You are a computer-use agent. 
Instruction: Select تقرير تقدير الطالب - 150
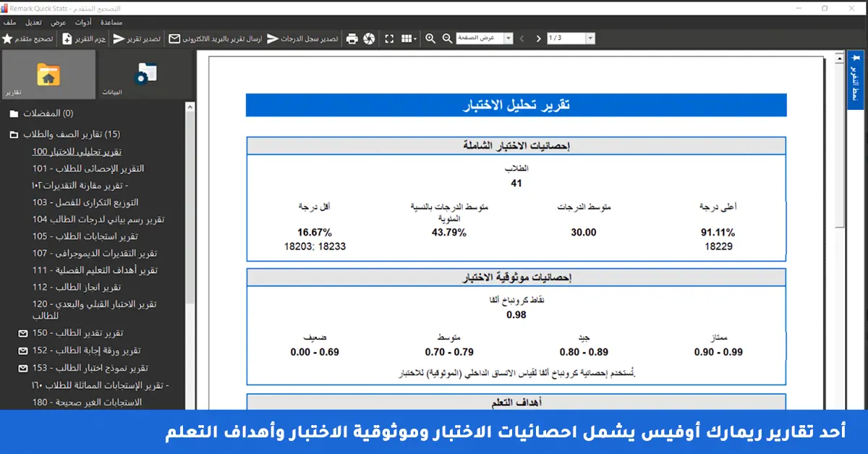click(x=77, y=333)
